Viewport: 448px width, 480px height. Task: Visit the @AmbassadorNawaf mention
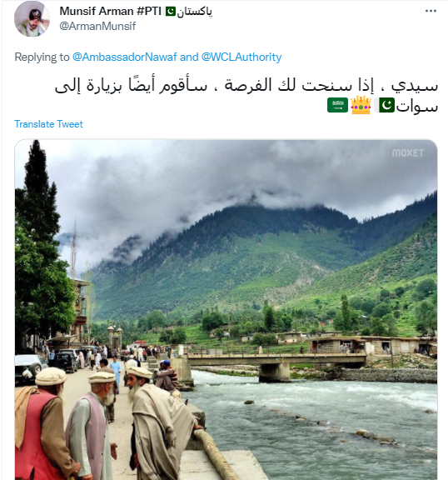pyautogui.click(x=125, y=57)
